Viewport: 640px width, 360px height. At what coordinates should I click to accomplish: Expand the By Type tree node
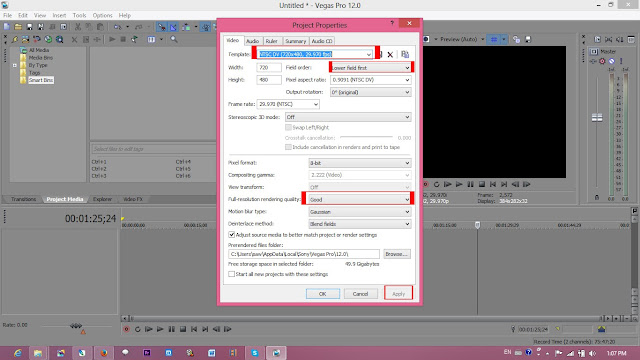pos(15,65)
